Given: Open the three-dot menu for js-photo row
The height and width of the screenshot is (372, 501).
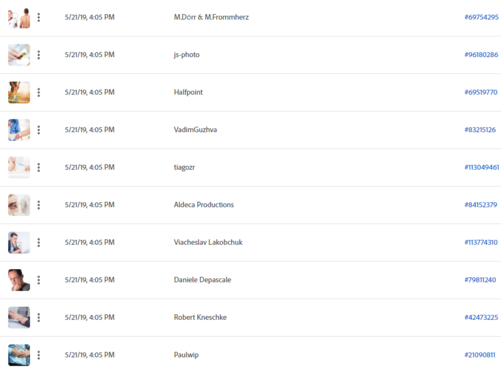Looking at the screenshot, I should point(39,55).
